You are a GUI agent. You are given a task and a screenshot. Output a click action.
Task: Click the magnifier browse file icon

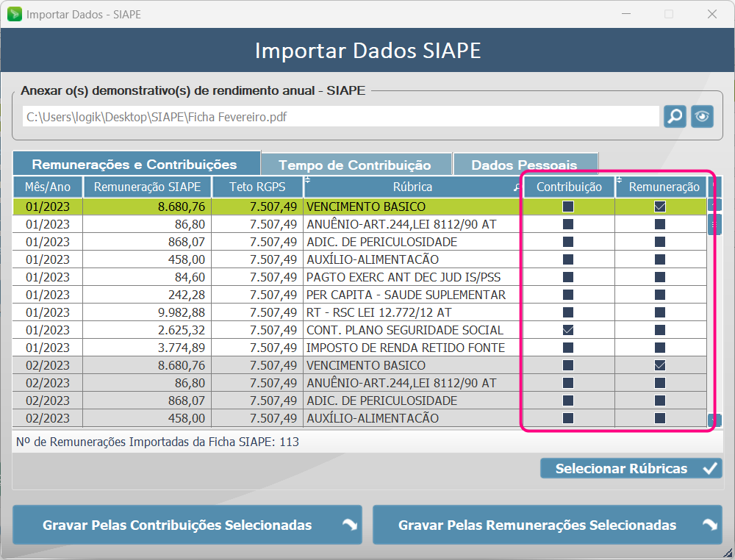point(675,116)
